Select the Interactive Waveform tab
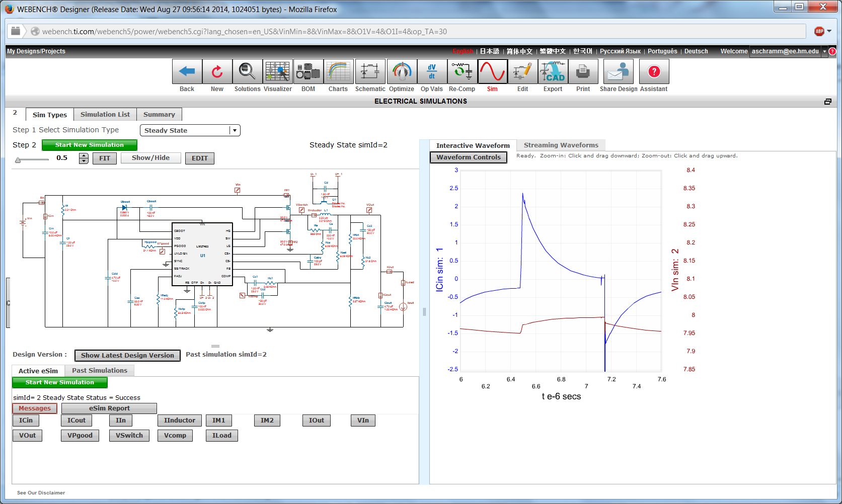 coord(473,145)
